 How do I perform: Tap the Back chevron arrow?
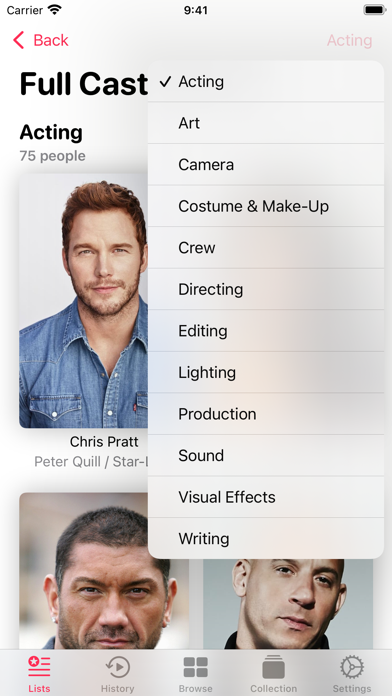pos(19,40)
